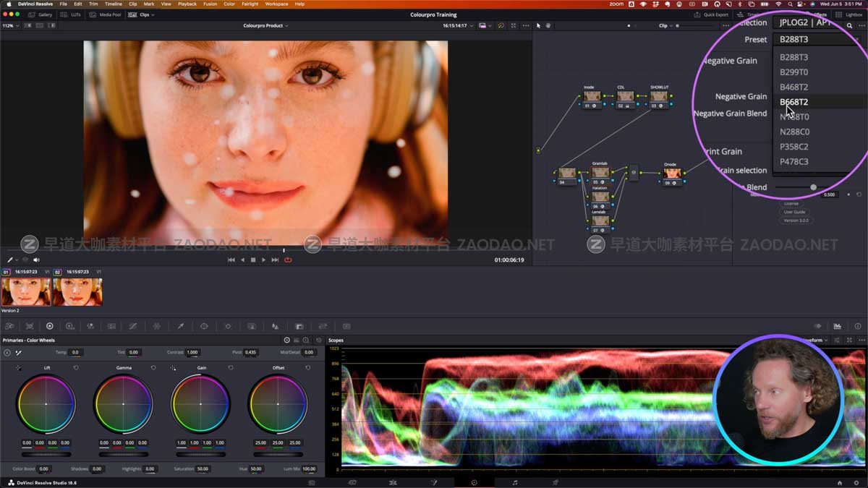Open the Power Window palette
This screenshot has width=868, height=488.
(x=204, y=326)
